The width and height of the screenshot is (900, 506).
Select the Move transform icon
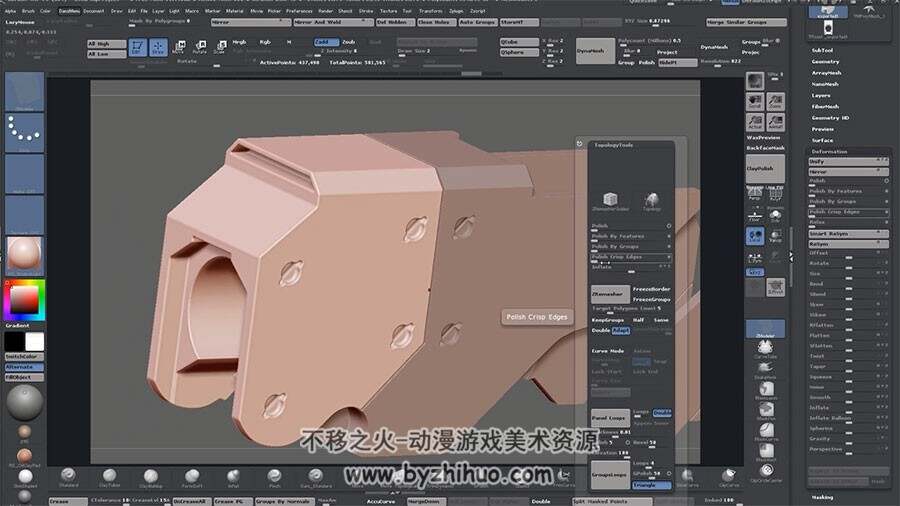click(x=179, y=47)
